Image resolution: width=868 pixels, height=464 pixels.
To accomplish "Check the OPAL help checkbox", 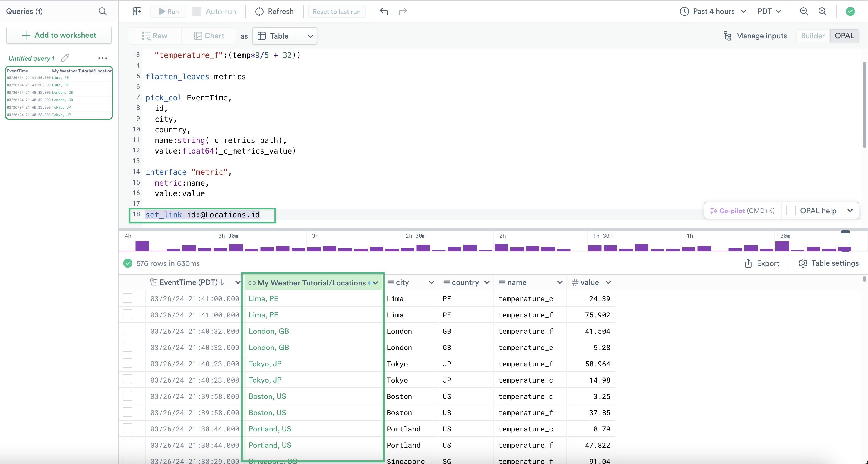I will [x=790, y=211].
